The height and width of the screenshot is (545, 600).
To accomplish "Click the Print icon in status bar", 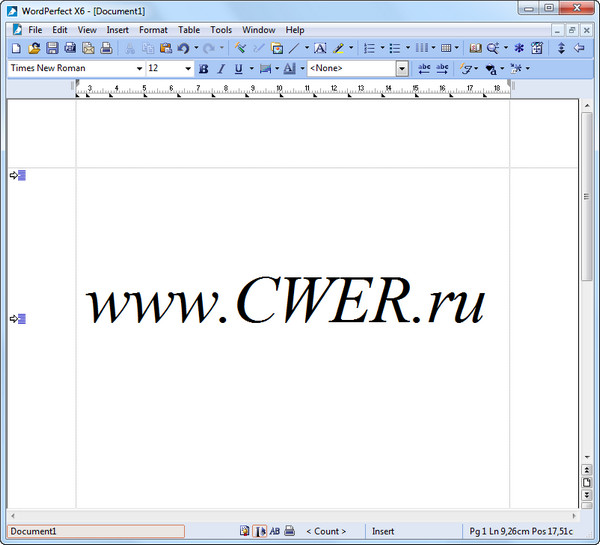I will tap(290, 531).
